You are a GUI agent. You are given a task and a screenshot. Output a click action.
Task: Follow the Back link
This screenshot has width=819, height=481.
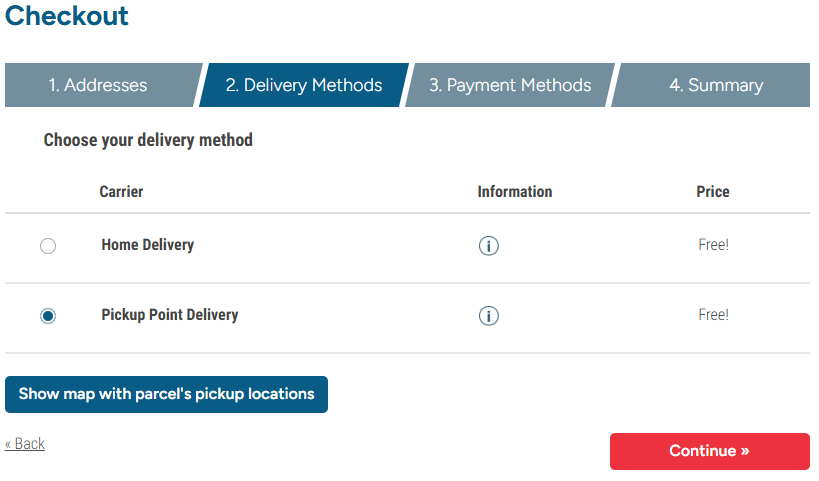click(25, 444)
